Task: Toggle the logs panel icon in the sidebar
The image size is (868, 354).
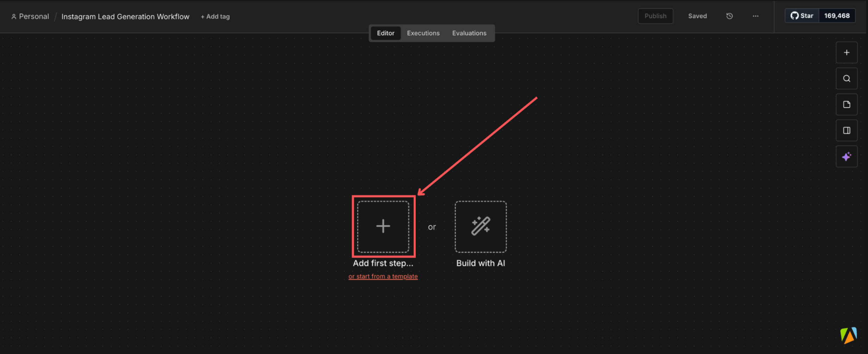Action: tap(846, 130)
